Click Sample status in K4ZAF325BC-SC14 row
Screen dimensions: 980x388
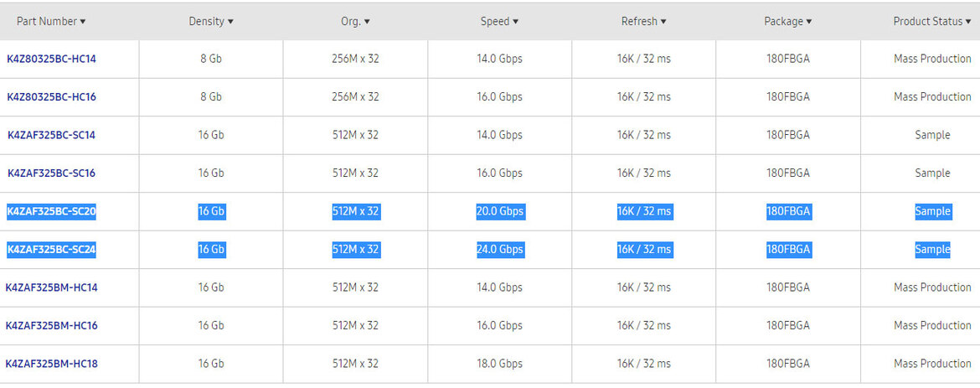pyautogui.click(x=932, y=135)
